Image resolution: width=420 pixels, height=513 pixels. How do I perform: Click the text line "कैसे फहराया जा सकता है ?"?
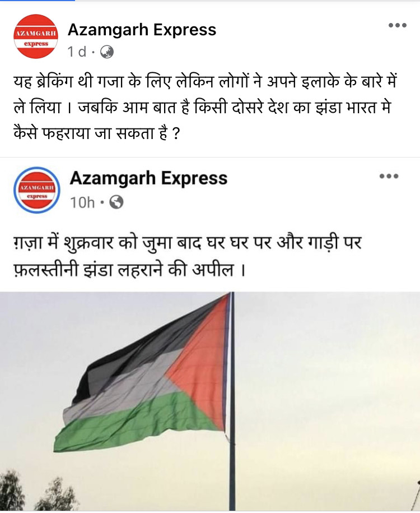(97, 133)
